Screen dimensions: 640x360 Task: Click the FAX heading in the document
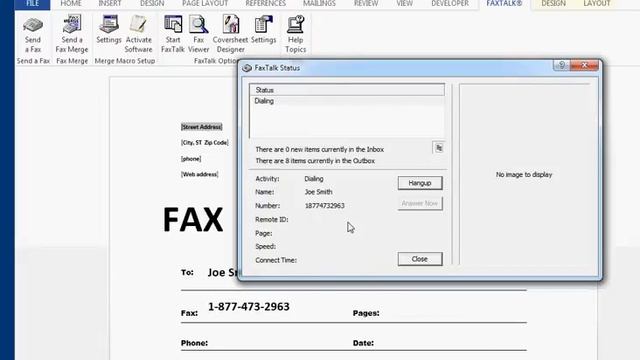click(193, 220)
